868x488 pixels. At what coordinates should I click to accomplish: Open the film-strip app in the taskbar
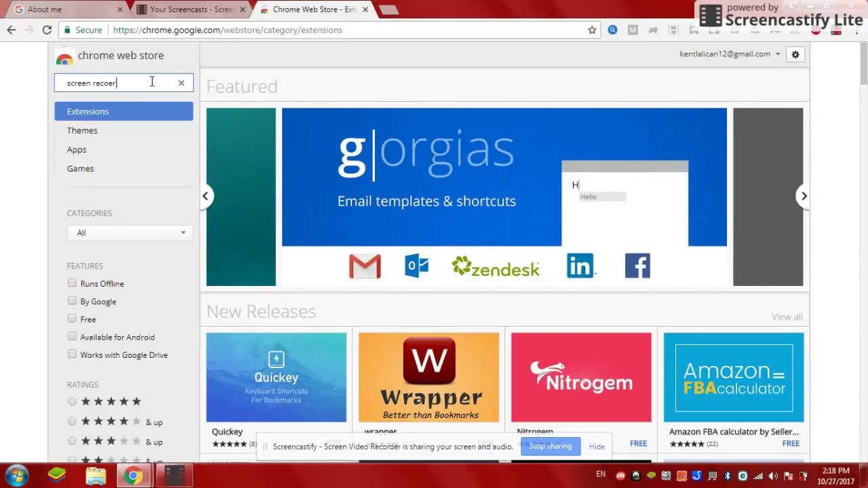pos(174,476)
